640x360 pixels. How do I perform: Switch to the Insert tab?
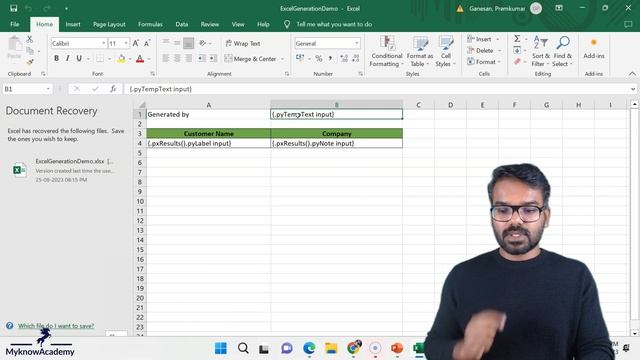[x=73, y=24]
